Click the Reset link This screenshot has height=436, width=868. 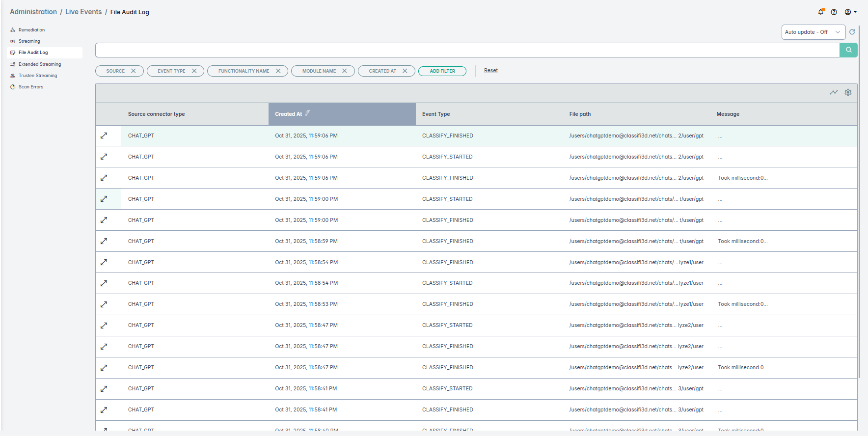click(490, 71)
